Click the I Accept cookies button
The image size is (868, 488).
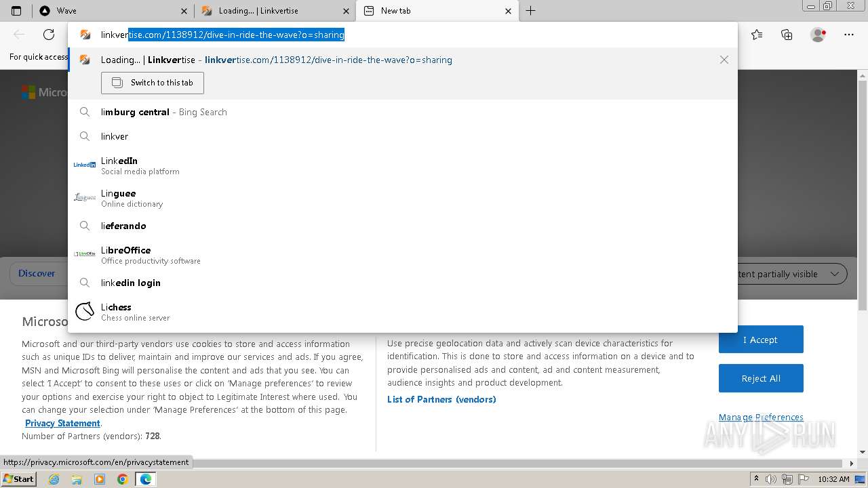(761, 340)
